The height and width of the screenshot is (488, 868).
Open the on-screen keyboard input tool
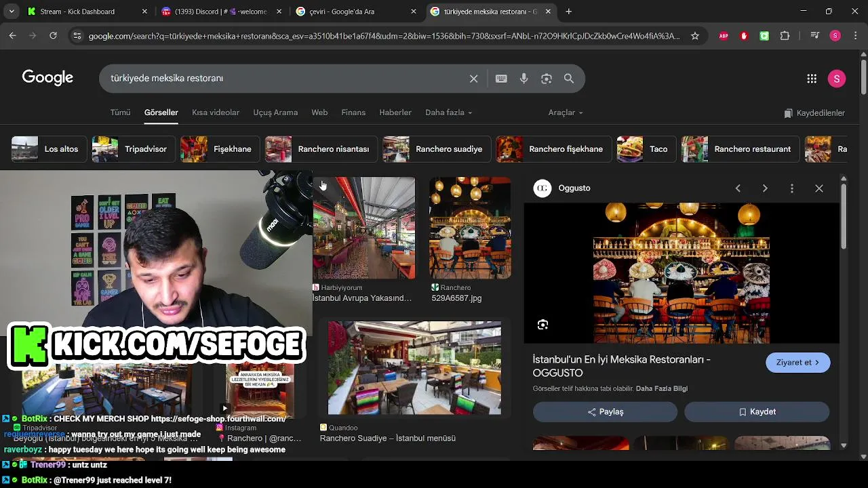click(x=501, y=79)
